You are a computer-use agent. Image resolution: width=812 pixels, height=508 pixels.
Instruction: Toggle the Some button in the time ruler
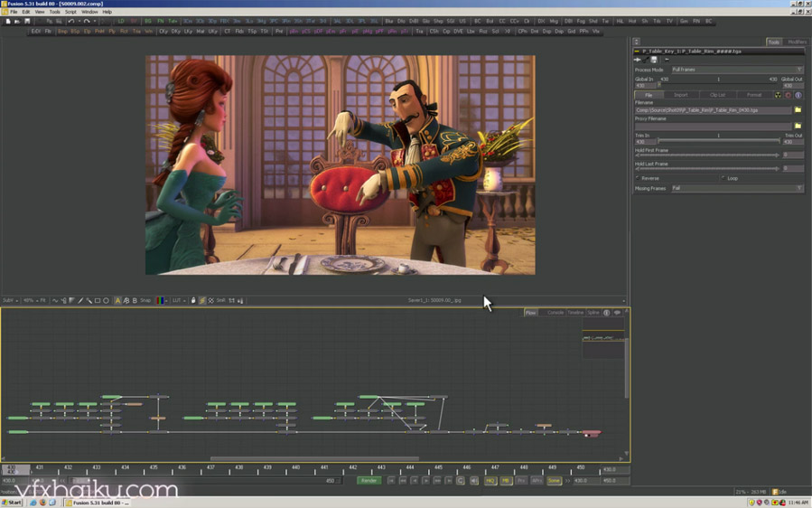[554, 481]
